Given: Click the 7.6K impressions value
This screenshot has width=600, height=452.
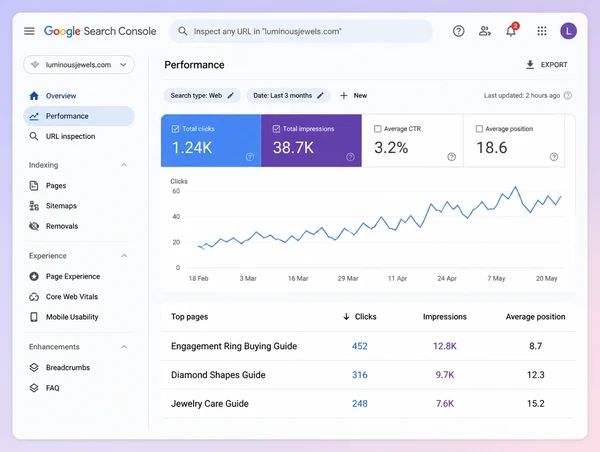Looking at the screenshot, I should pyautogui.click(x=445, y=403).
